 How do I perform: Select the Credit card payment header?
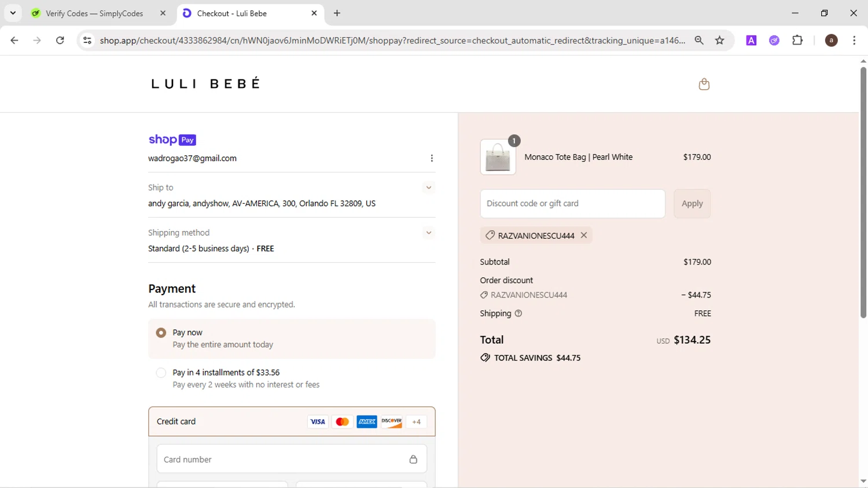(x=292, y=421)
